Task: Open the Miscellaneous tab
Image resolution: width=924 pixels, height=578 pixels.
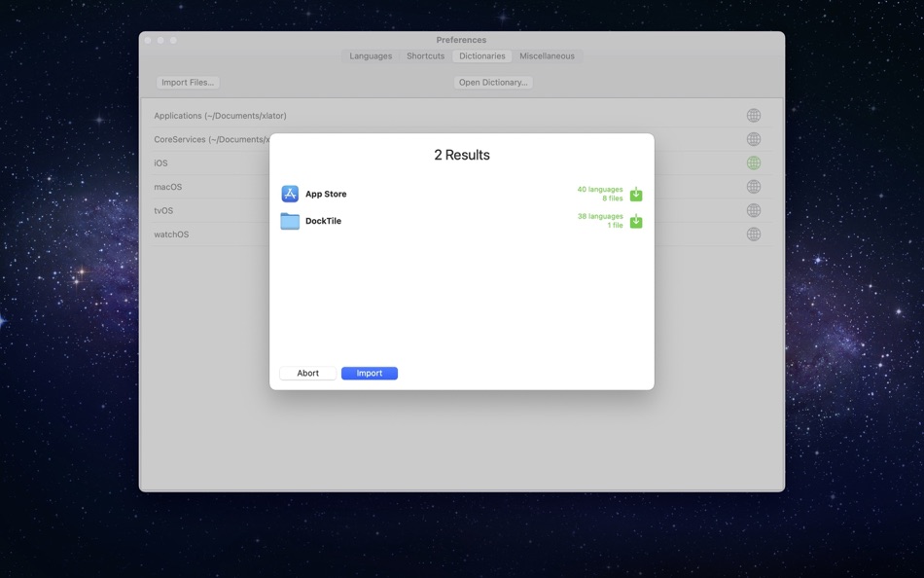Action: 547,56
